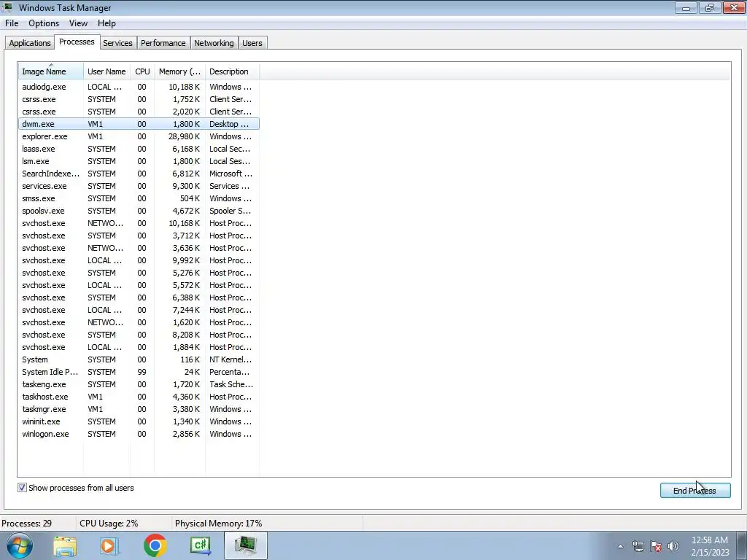Select svchost.exe using 7,244 K memory
Screen dimensions: 747x560
tap(139, 309)
